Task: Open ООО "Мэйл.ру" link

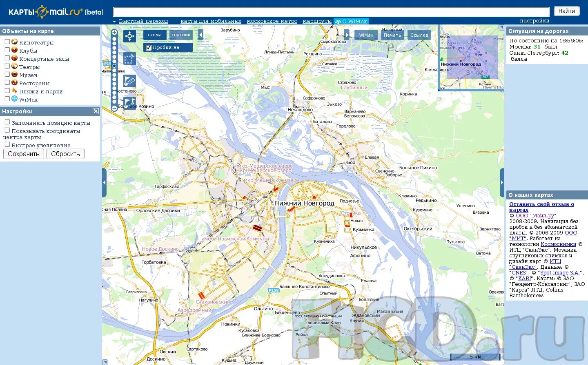Action: (x=536, y=215)
